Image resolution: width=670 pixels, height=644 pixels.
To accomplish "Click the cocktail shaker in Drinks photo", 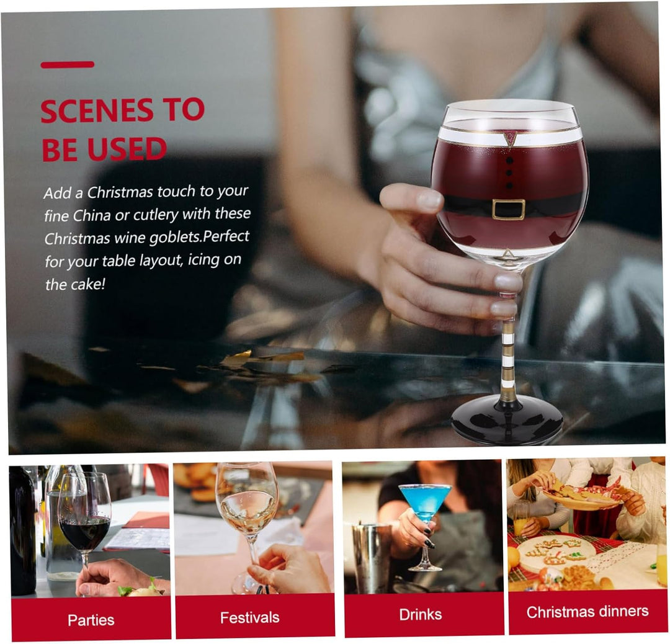I will pyautogui.click(x=370, y=558).
